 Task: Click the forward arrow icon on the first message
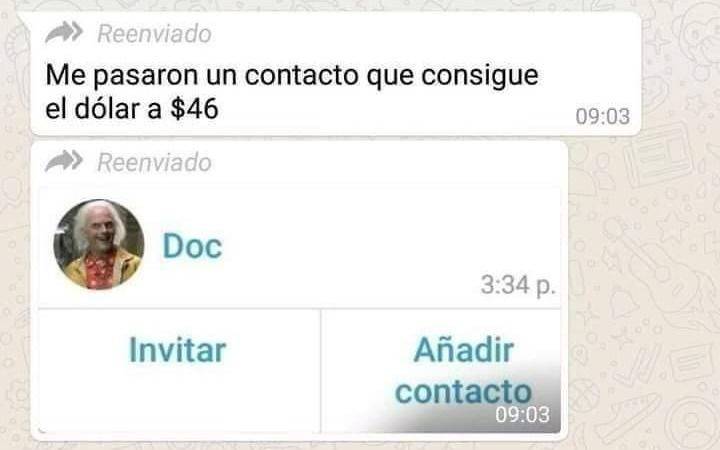coord(64,33)
